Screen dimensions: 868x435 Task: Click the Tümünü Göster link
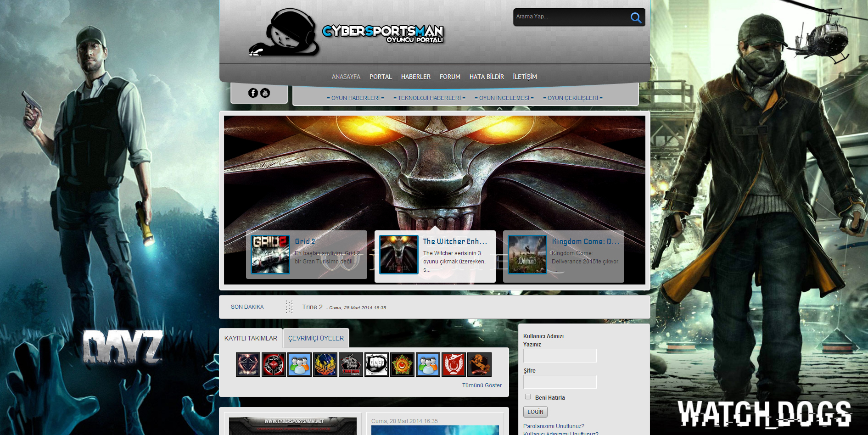(482, 385)
